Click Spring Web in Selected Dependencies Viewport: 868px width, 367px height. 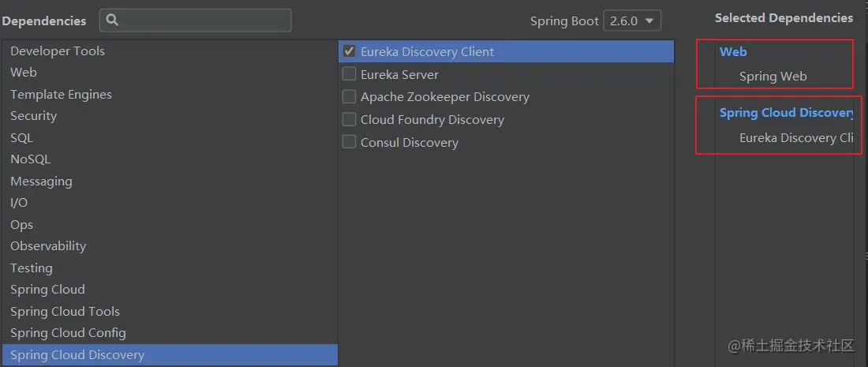click(773, 77)
